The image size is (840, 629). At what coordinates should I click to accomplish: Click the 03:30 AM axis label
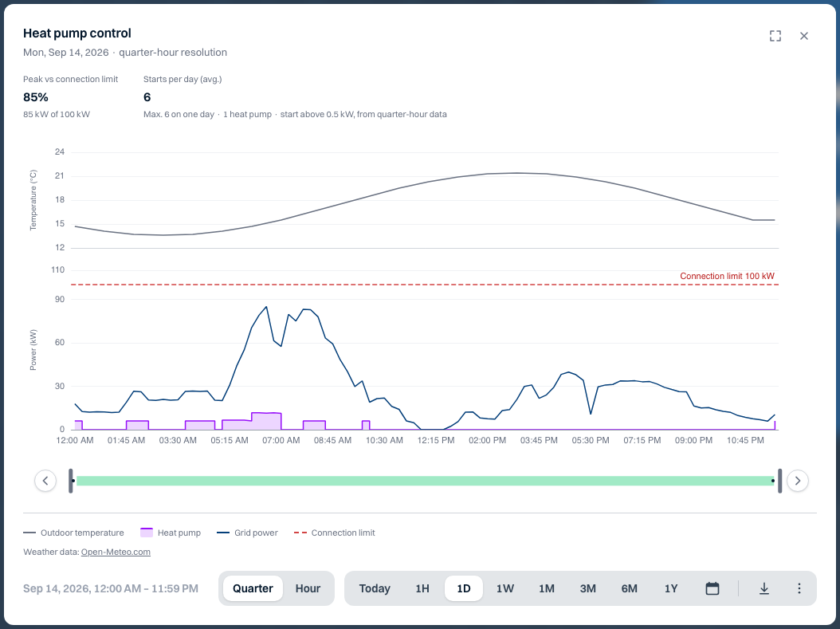coord(178,440)
